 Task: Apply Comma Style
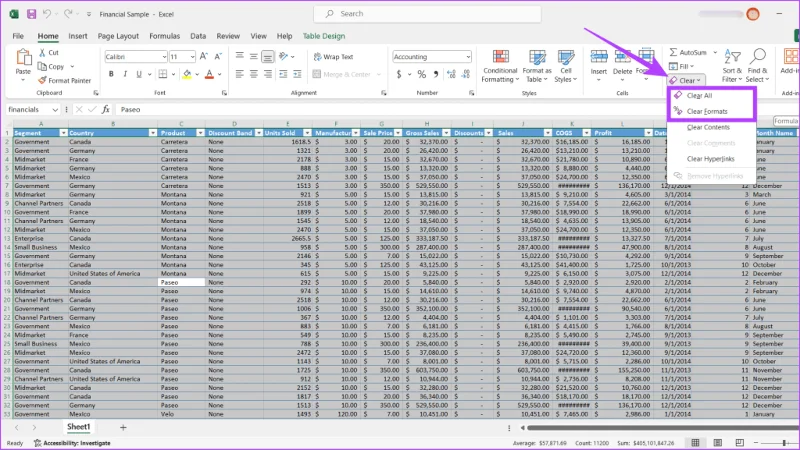436,74
